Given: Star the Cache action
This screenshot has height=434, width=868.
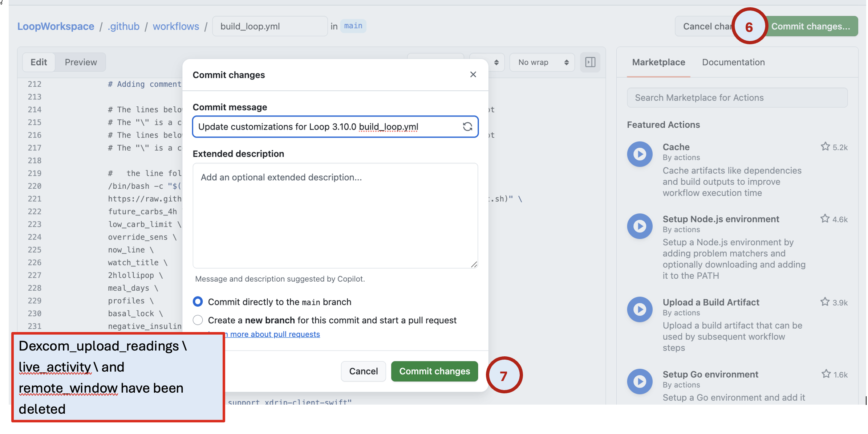Looking at the screenshot, I should tap(825, 147).
